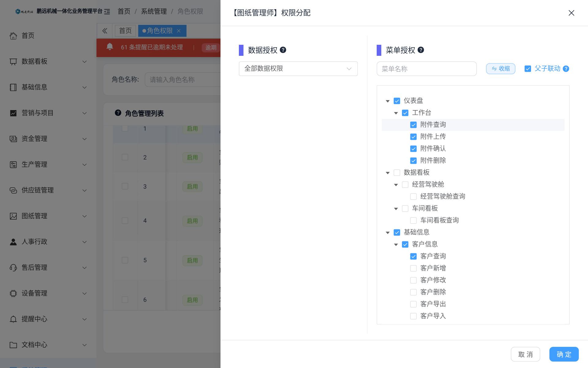Collapse the 车间看板 tree node arrow
Screen dimensions: 588x368
[x=396, y=209]
